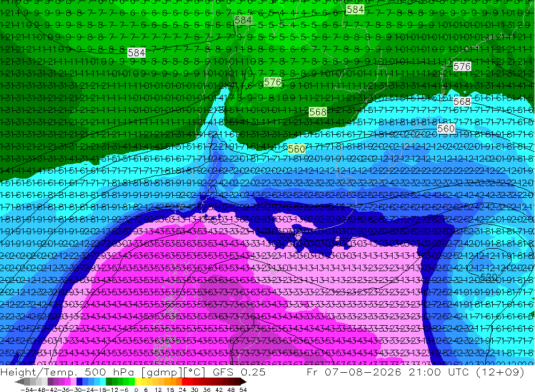Click the dark purple swatch at -42
Screen dimensions: 535x392
[50, 381]
